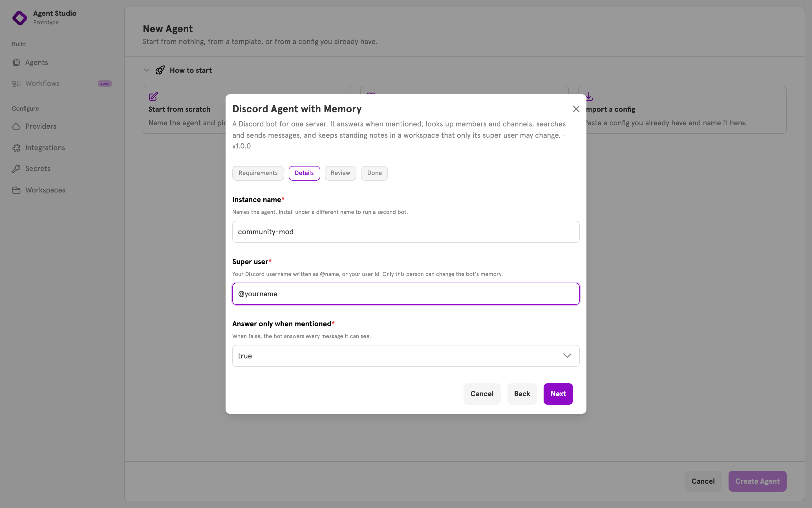Click Next in the dialog
The height and width of the screenshot is (508, 812).
(558, 394)
